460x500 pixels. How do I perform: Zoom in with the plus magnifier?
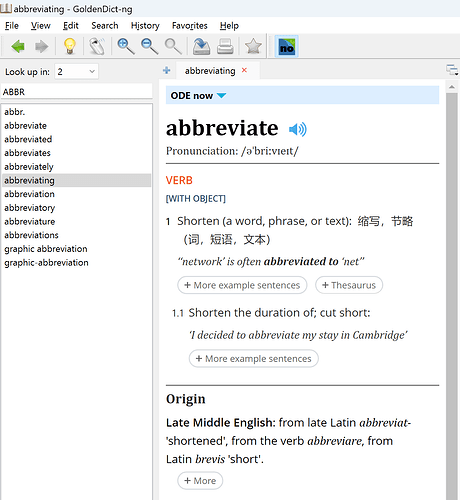[x=126, y=46]
